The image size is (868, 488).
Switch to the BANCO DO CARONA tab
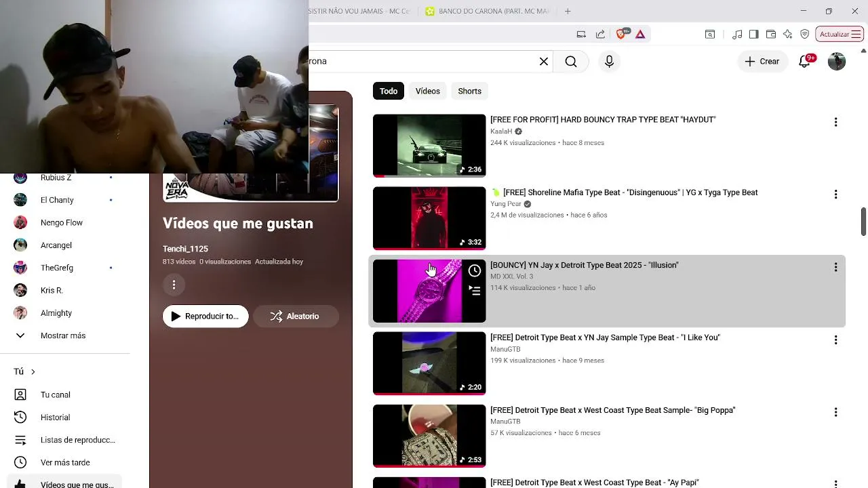[x=488, y=11]
